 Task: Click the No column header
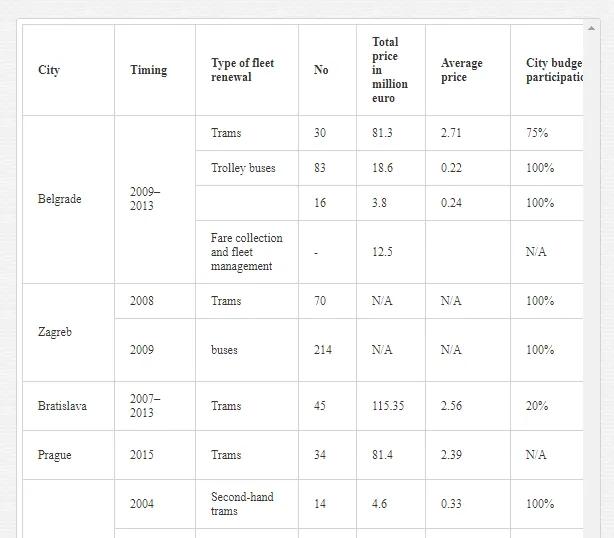tap(321, 70)
